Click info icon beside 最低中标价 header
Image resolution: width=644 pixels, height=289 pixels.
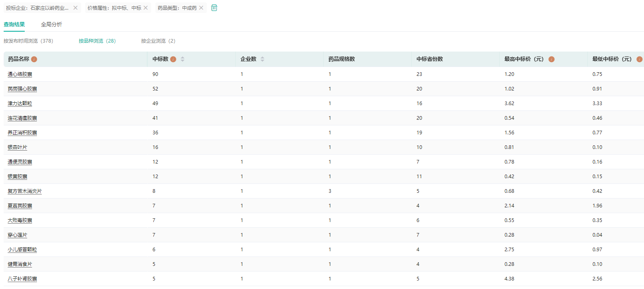[x=639, y=59]
